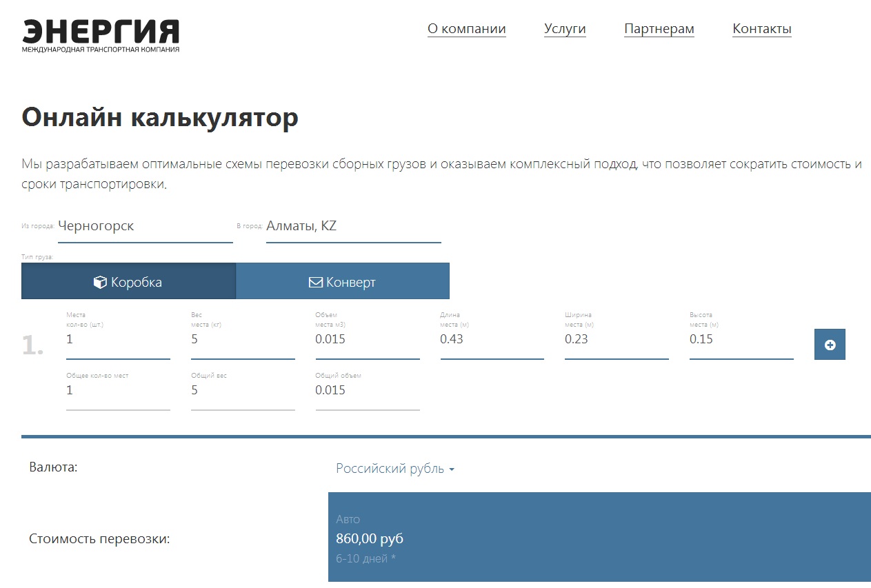
Task: Open the Услуги menu link
Action: click(x=564, y=29)
